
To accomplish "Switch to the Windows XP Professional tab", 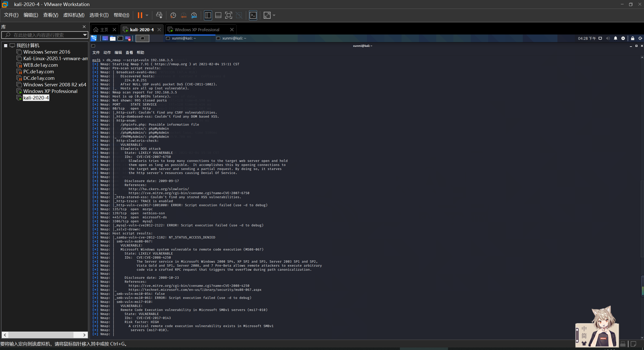I will (197, 29).
